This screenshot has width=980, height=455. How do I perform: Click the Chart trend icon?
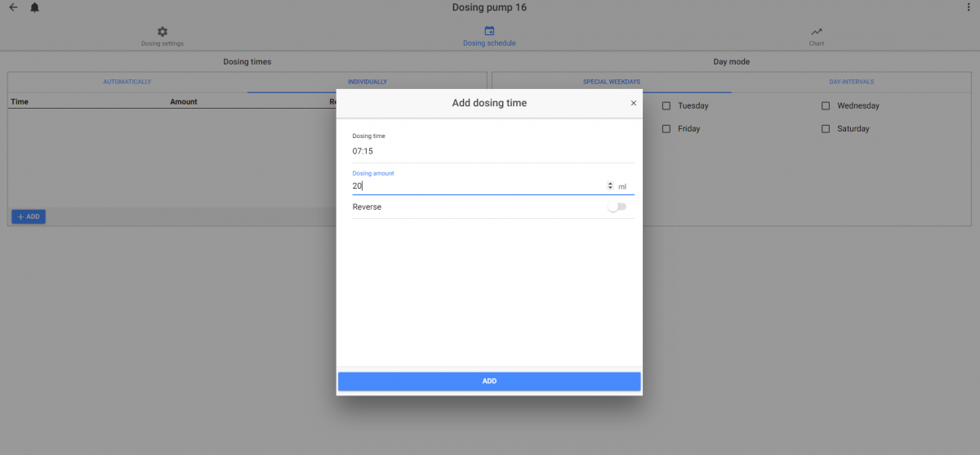817,31
